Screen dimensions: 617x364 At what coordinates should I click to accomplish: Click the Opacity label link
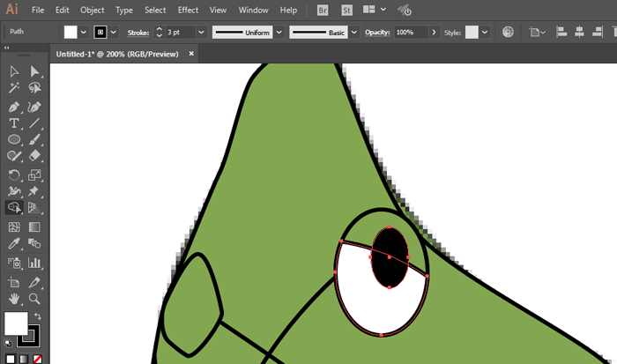[377, 32]
